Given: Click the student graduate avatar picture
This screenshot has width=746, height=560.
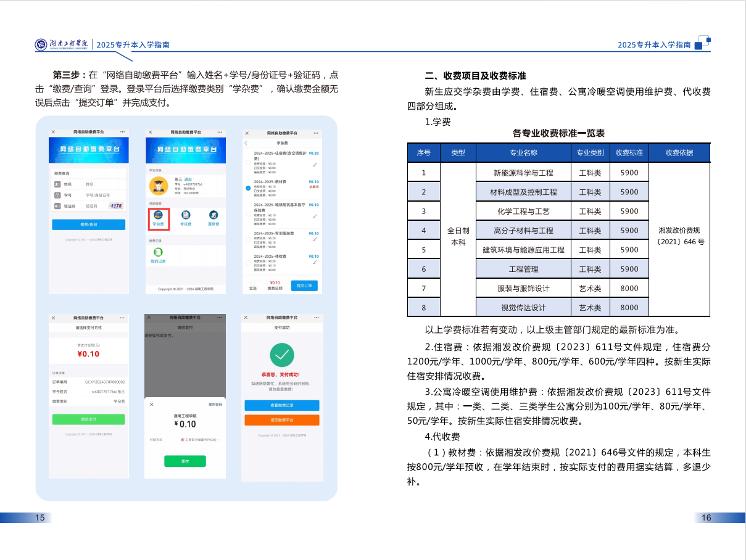Looking at the screenshot, I should pyautogui.click(x=159, y=186).
